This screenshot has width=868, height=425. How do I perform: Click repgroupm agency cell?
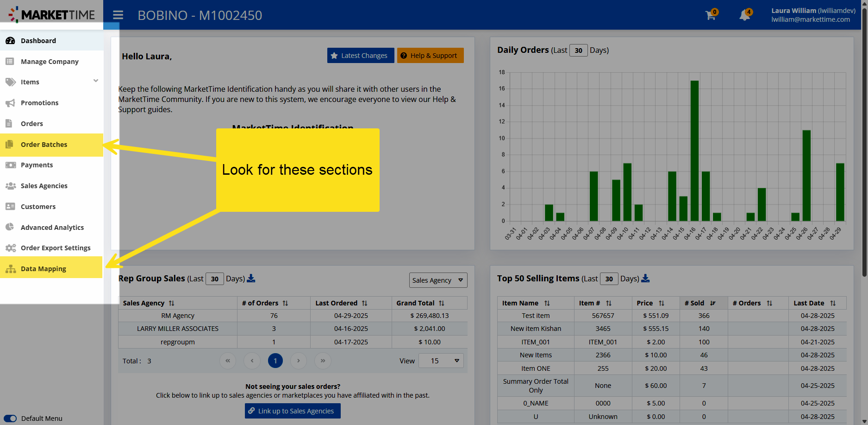tap(178, 342)
